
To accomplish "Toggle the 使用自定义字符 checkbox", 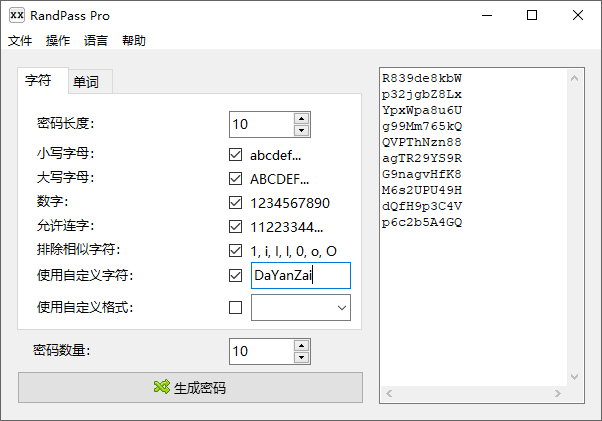I will (235, 275).
